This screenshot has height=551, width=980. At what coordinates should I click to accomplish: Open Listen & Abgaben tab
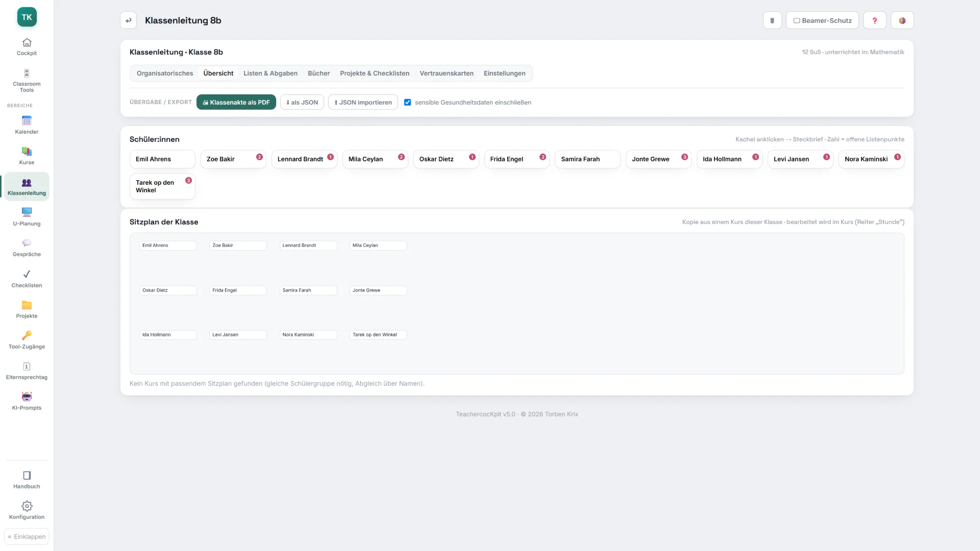click(x=271, y=73)
